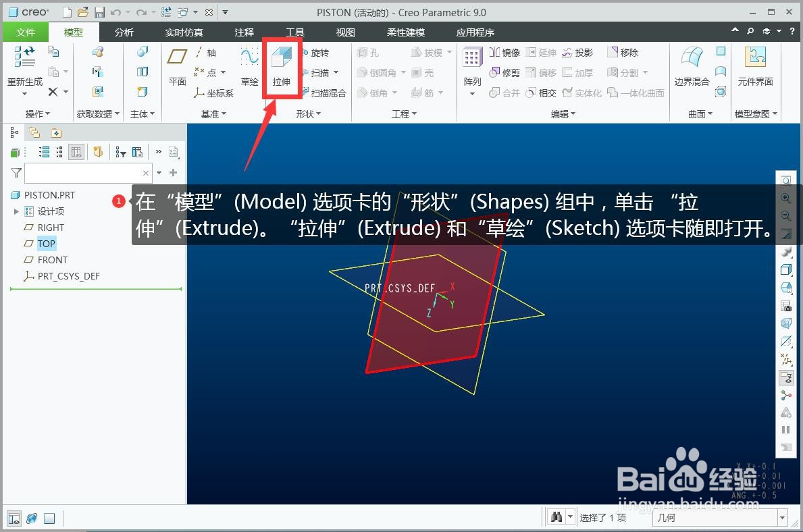This screenshot has height=532, width=803.
Task: Click the Revolve (旋转) tool
Action: [x=316, y=53]
